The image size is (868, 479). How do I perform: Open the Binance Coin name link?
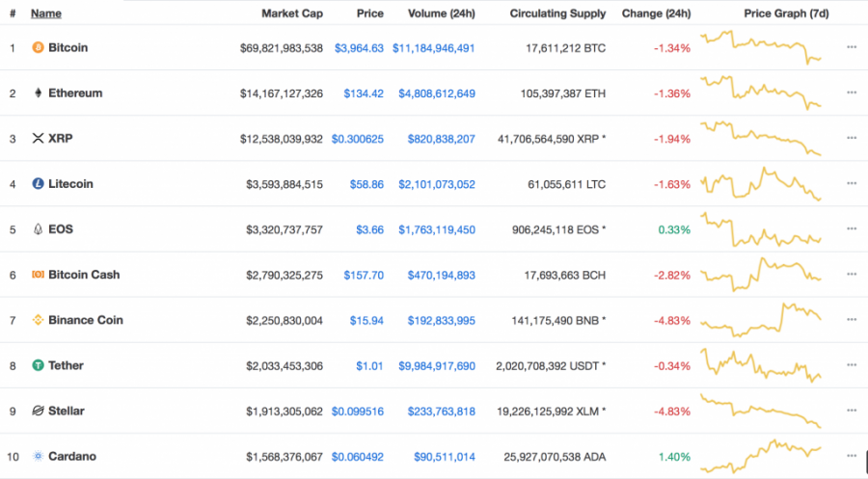pos(85,320)
